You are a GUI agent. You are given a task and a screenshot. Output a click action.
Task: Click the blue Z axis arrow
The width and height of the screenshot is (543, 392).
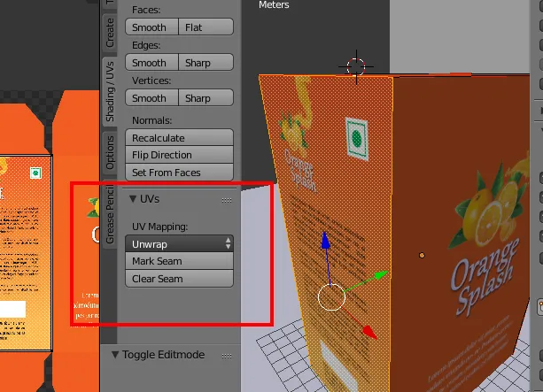tap(325, 241)
